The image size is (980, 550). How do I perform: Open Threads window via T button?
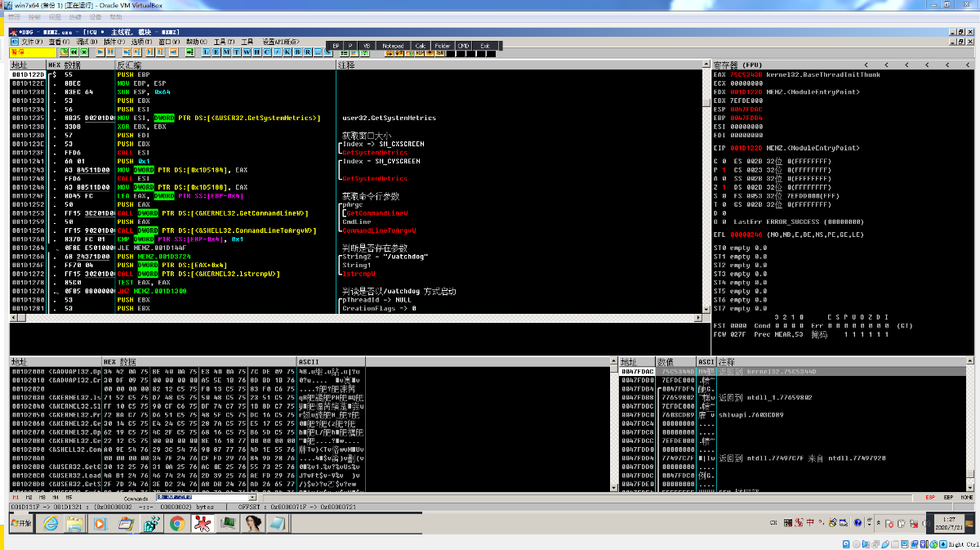click(x=236, y=52)
